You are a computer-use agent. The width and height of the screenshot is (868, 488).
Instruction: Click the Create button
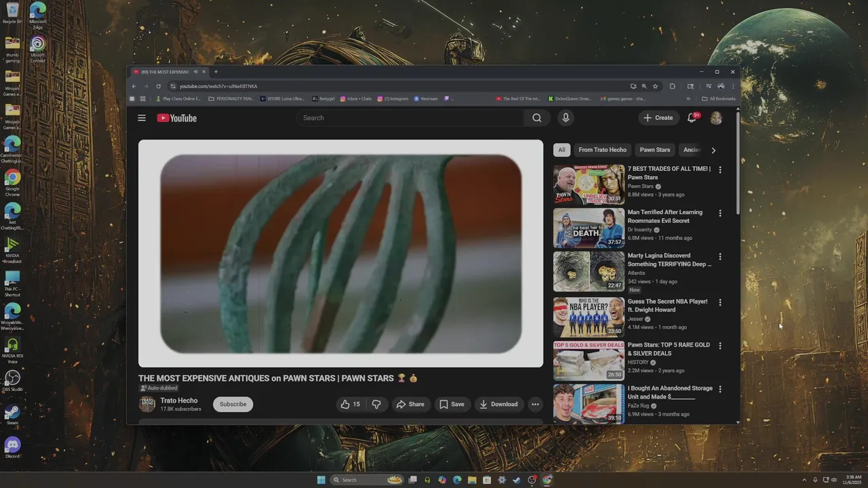pos(658,118)
